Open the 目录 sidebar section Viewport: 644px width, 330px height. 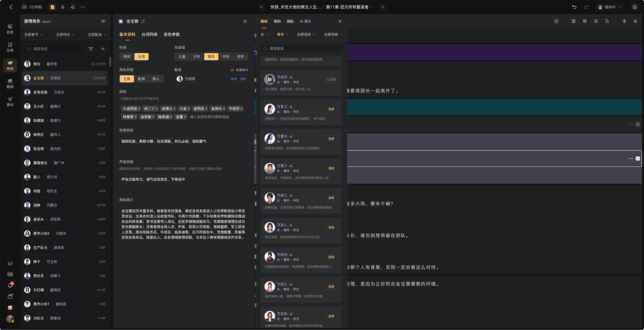[x=10, y=29]
